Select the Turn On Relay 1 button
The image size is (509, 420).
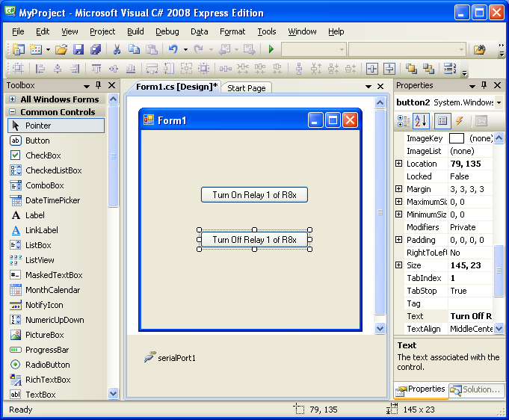pyautogui.click(x=254, y=195)
